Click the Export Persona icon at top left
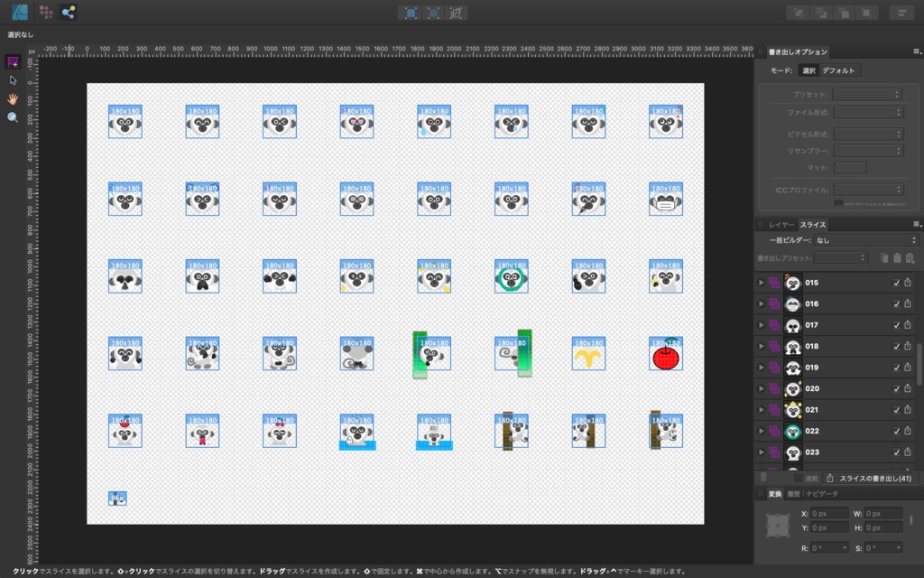924x578 pixels. [x=70, y=13]
